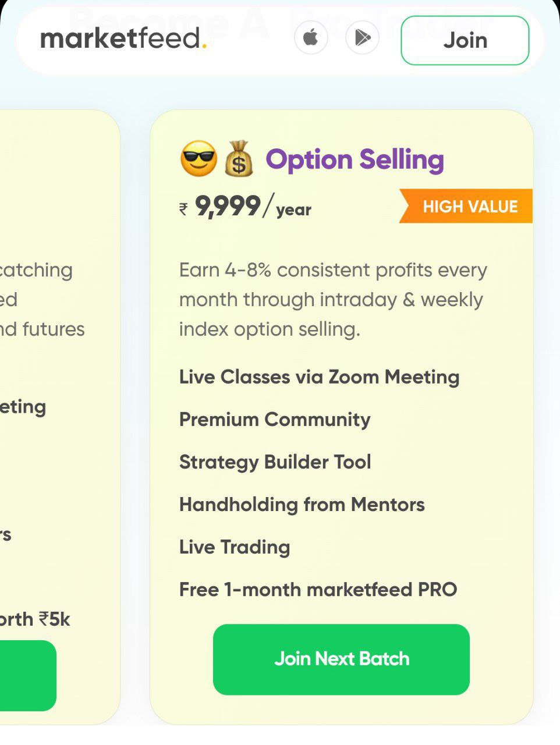Click the Earn 4-8% profits description
This screenshot has height=745, width=560.
click(333, 300)
